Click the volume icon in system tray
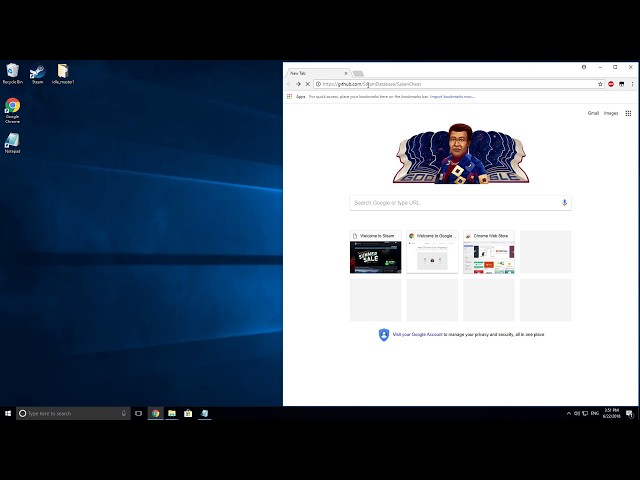Screen dimensions: 640x480 (577, 413)
